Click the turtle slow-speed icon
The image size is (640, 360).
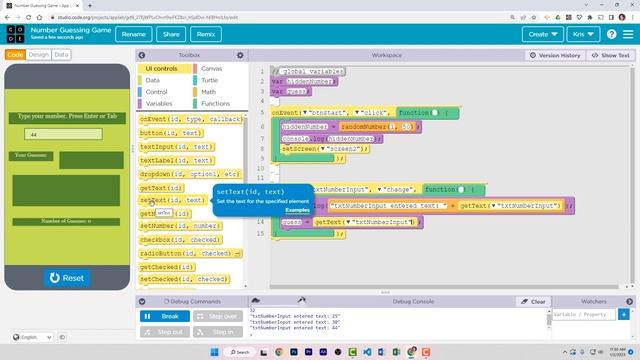pyautogui.click(x=256, y=300)
